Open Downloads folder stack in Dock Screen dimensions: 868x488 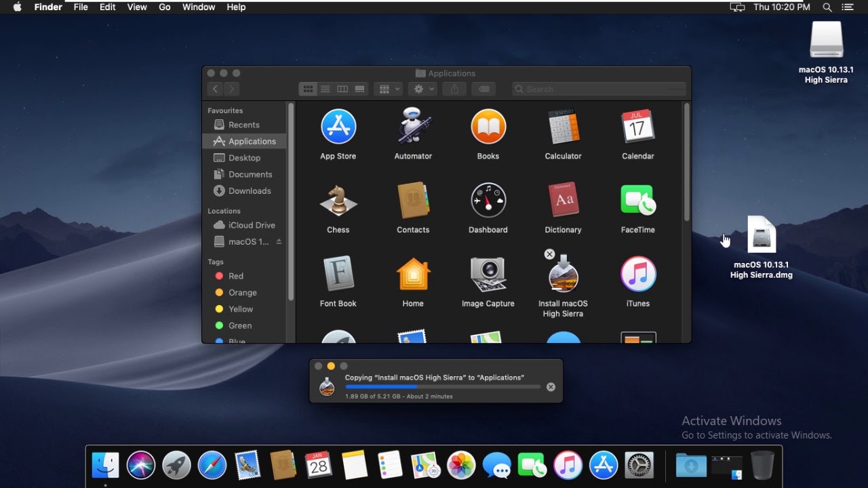(691, 465)
